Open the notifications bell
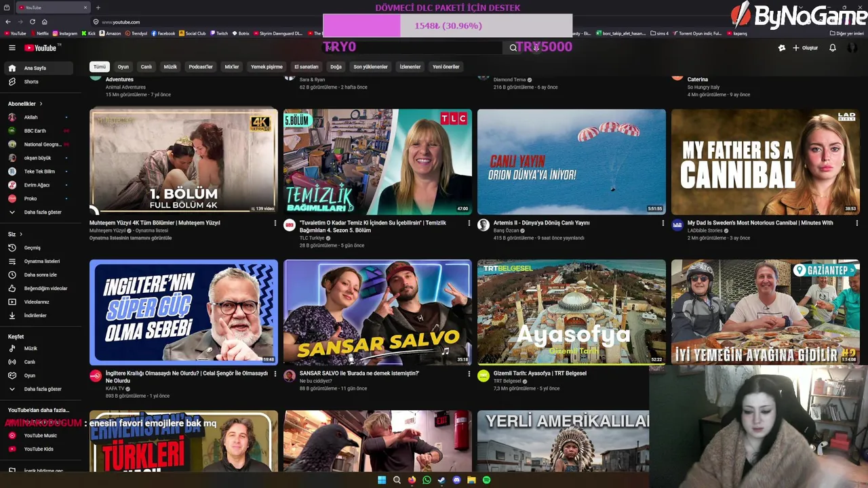The height and width of the screenshot is (488, 868). pos(832,48)
